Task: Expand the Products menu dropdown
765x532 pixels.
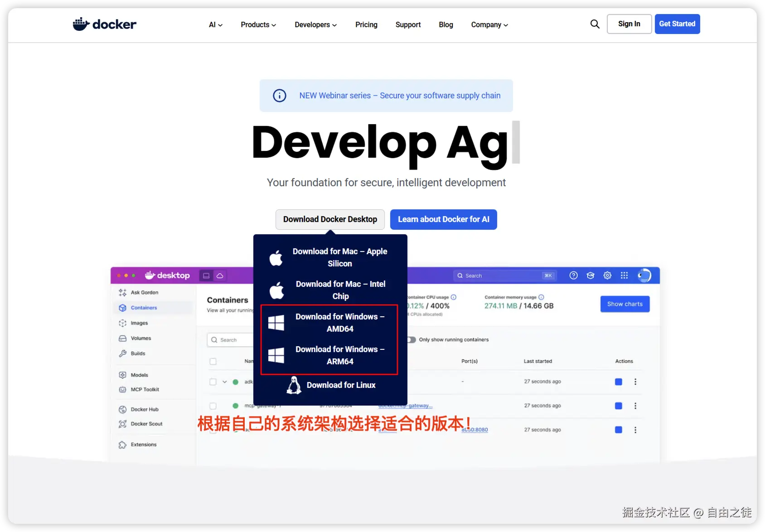Action: (258, 25)
